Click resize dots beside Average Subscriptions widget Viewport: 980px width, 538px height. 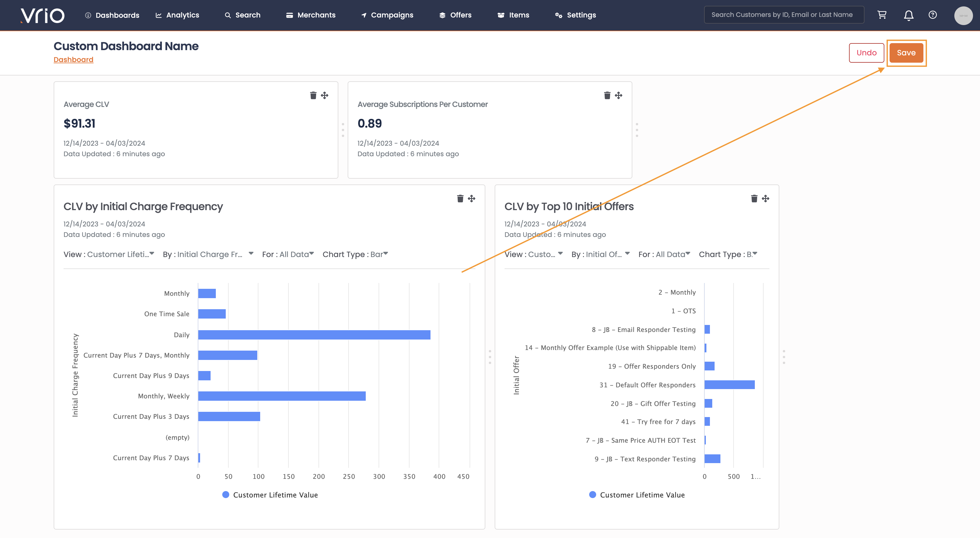[637, 130]
